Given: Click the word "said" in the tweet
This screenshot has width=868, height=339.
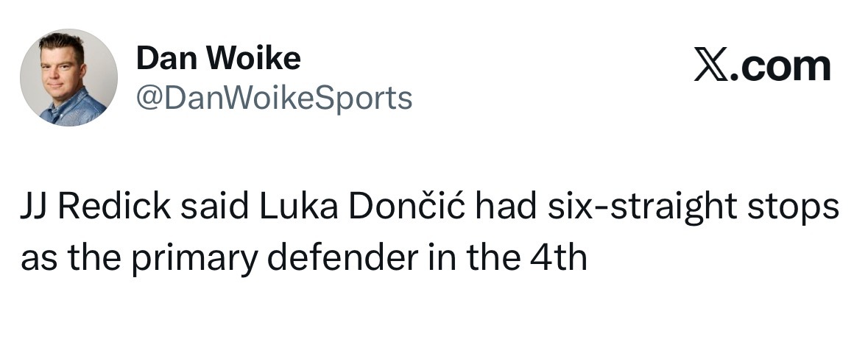Looking at the screenshot, I should [214, 207].
